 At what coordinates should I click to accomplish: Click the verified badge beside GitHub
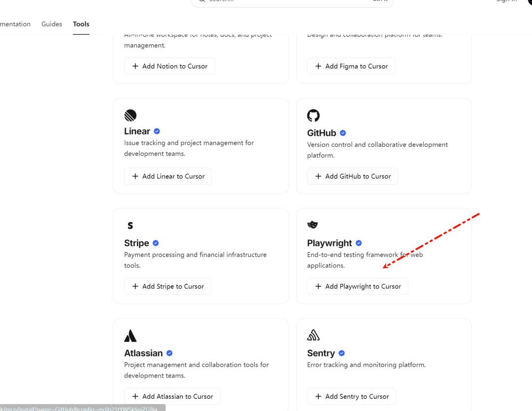click(343, 133)
